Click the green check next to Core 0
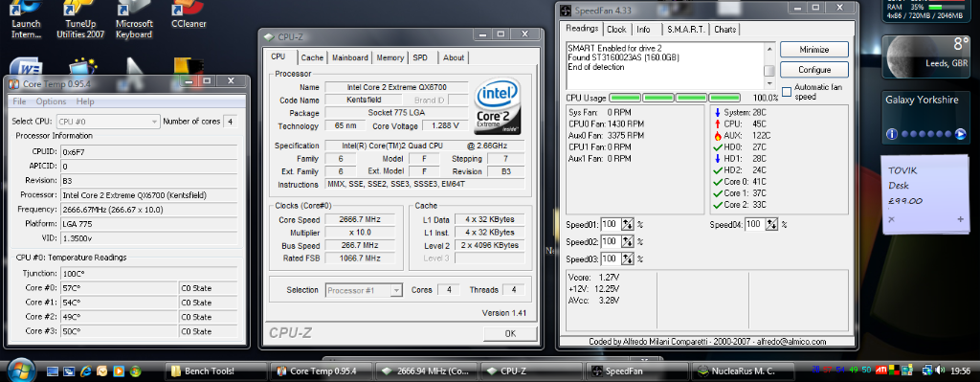Image resolution: width=980 pixels, height=382 pixels. (x=717, y=182)
